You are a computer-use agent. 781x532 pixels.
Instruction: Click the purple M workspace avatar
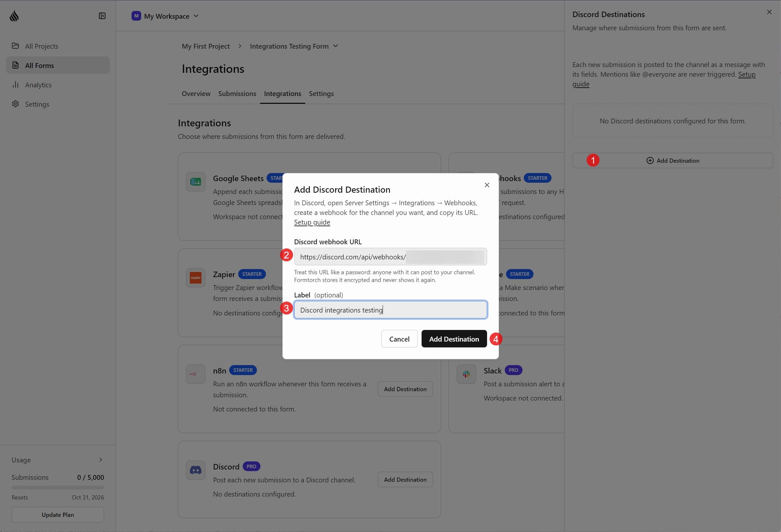[x=136, y=16]
